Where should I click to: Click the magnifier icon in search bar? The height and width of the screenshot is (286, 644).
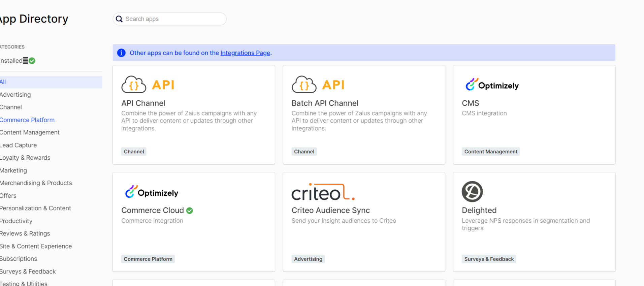[119, 19]
